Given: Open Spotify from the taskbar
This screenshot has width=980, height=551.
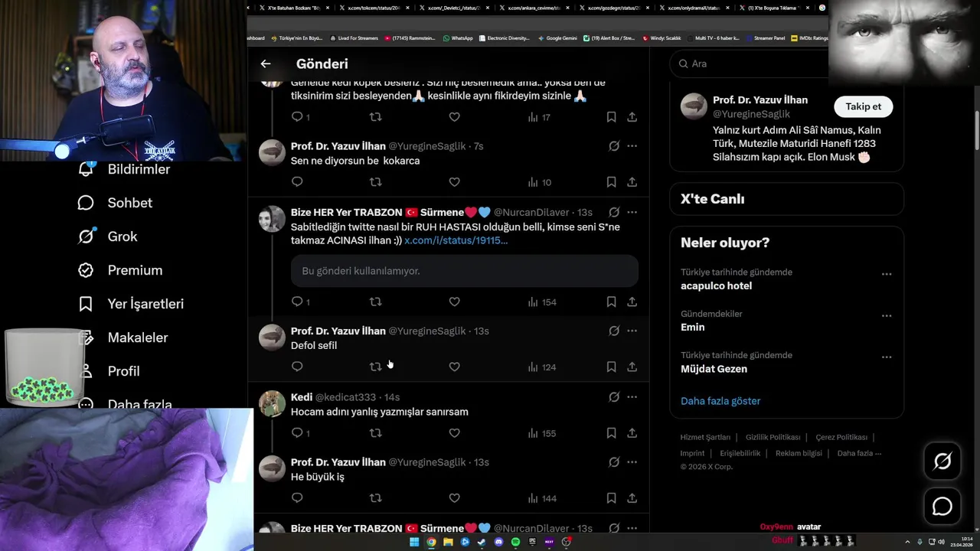Looking at the screenshot, I should [515, 542].
